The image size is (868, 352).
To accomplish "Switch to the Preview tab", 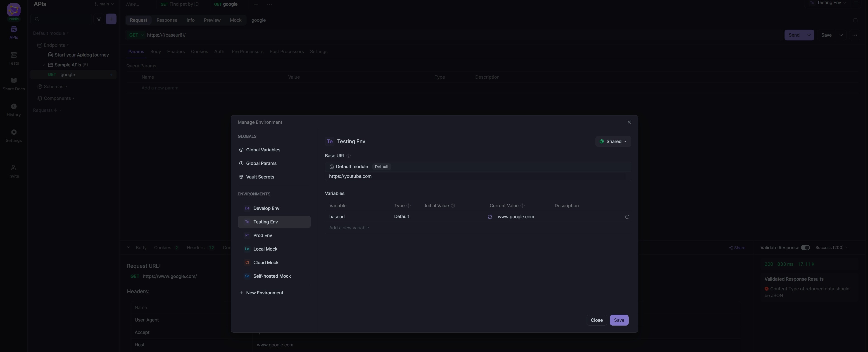I will coord(212,20).
